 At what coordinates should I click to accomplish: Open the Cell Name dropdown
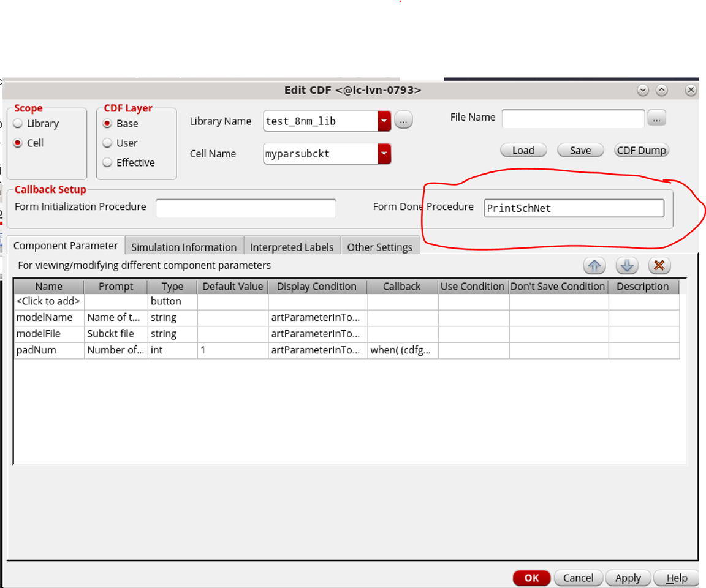[384, 154]
